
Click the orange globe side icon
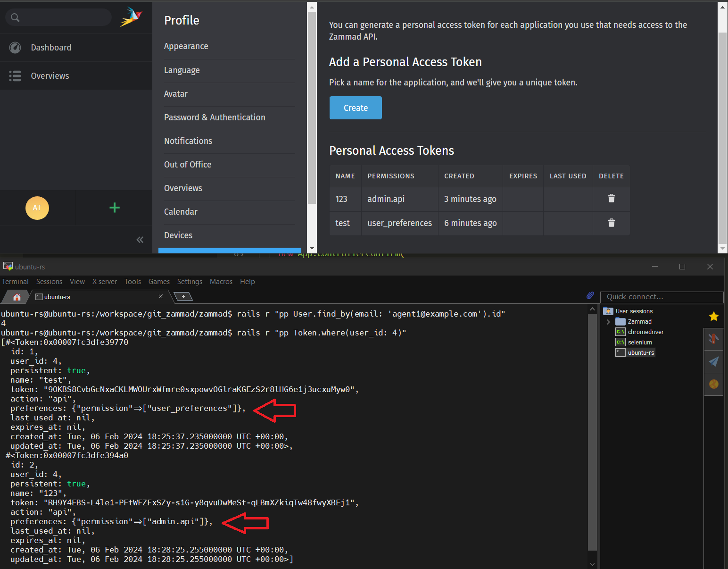(x=714, y=384)
